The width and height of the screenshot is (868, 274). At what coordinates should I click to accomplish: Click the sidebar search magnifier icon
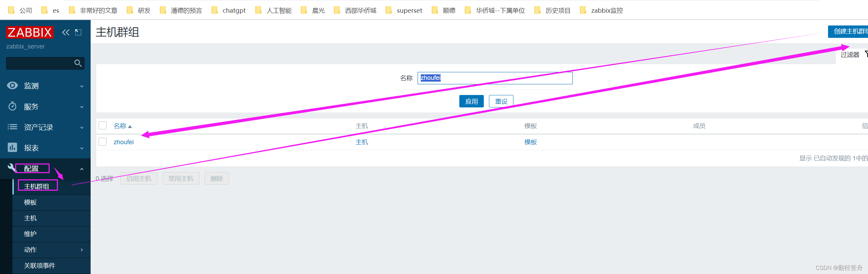[x=78, y=63]
